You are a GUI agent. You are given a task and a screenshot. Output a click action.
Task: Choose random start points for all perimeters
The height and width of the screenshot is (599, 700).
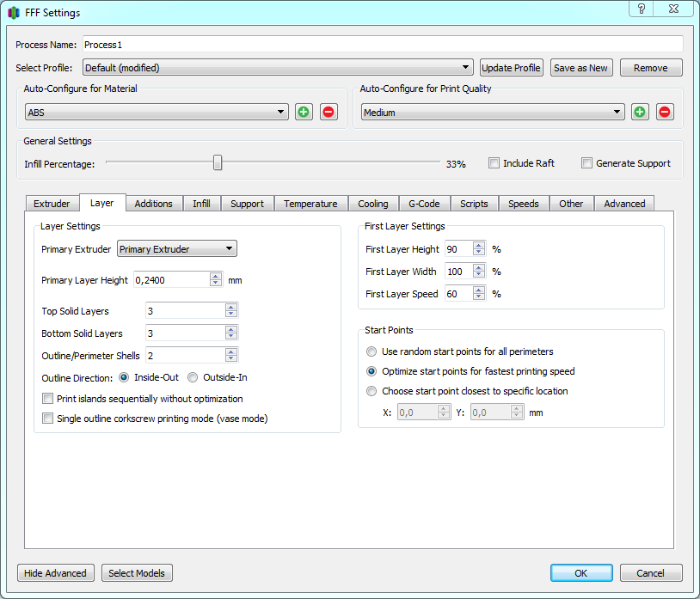point(371,351)
